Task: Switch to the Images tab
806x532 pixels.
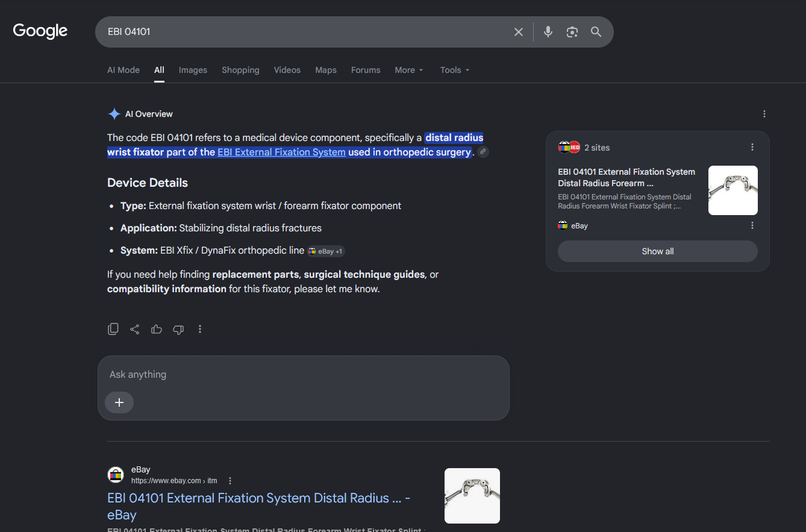Action: pos(193,70)
